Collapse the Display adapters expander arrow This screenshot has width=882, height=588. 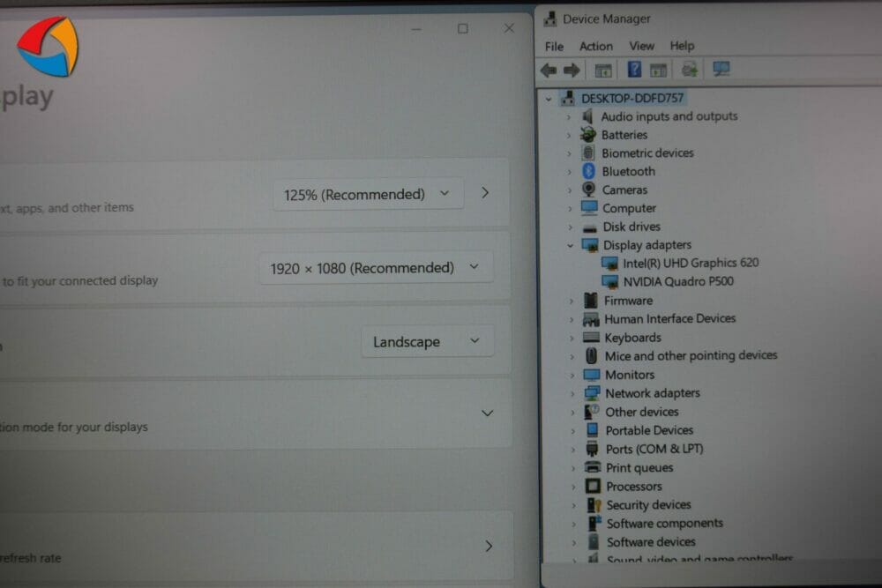[570, 246]
